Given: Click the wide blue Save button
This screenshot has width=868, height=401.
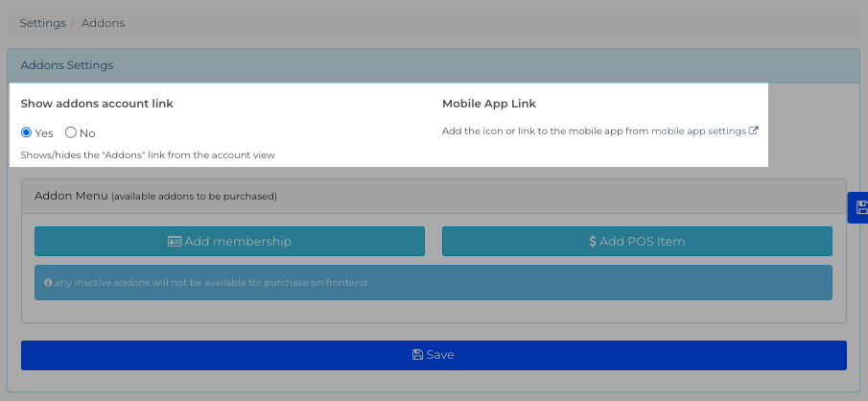Looking at the screenshot, I should point(434,355).
